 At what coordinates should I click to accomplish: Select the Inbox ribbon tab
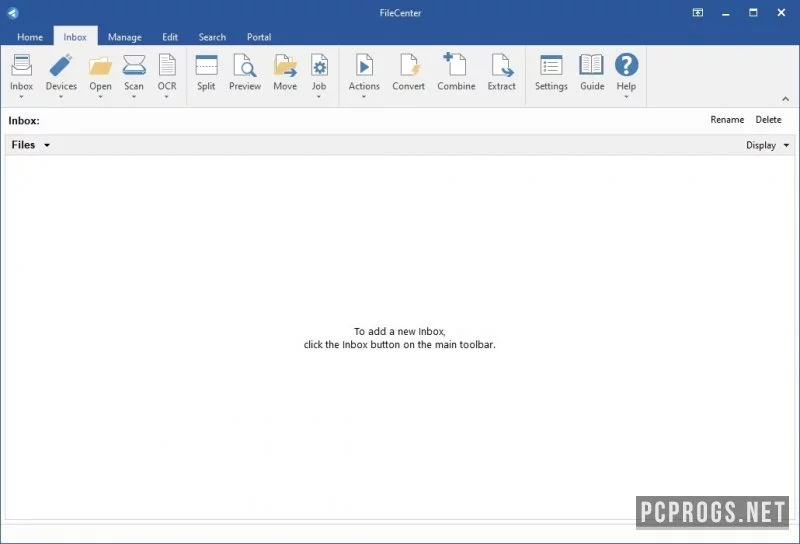(x=75, y=37)
